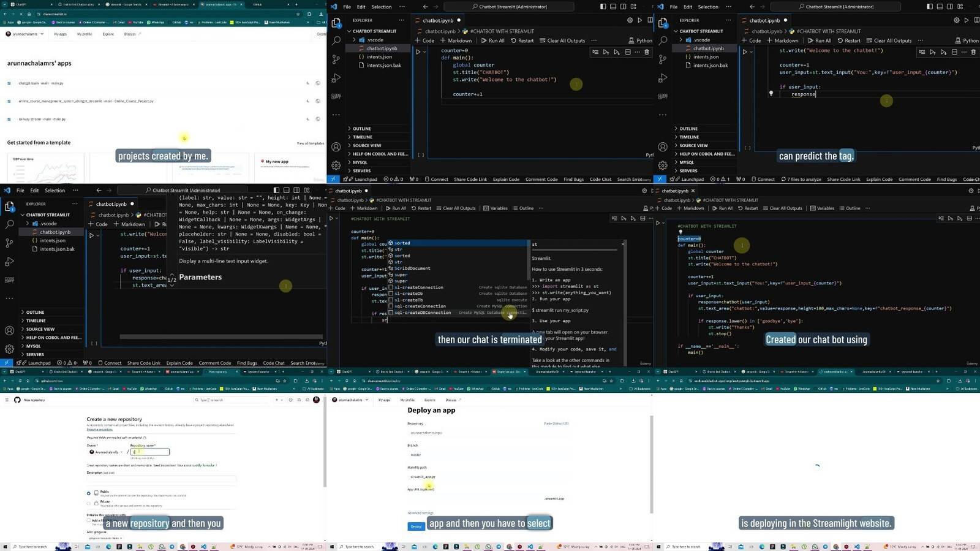Click the Repository name input field
Image resolution: width=980 pixels, height=551 pixels.
tap(150, 452)
